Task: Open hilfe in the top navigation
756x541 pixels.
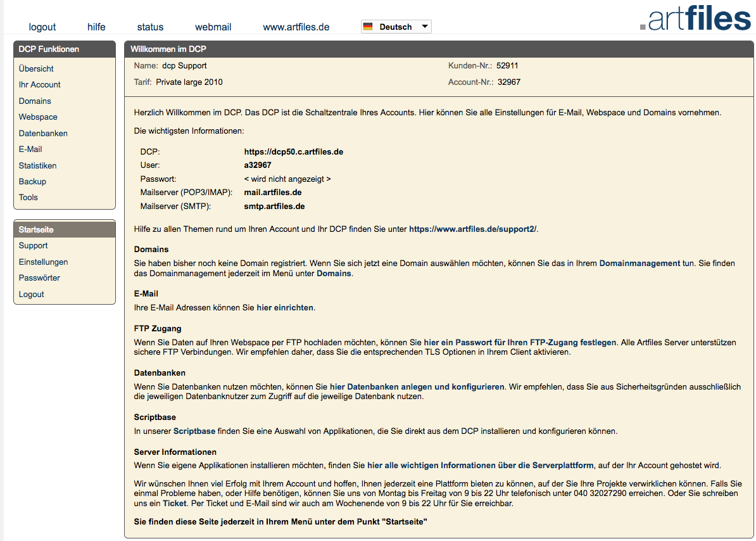Action: (96, 27)
